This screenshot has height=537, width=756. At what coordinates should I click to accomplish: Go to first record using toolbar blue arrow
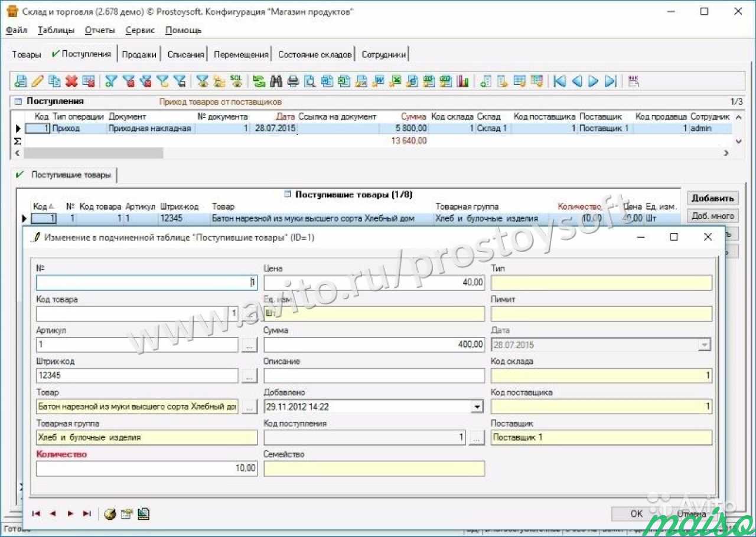[x=560, y=81]
